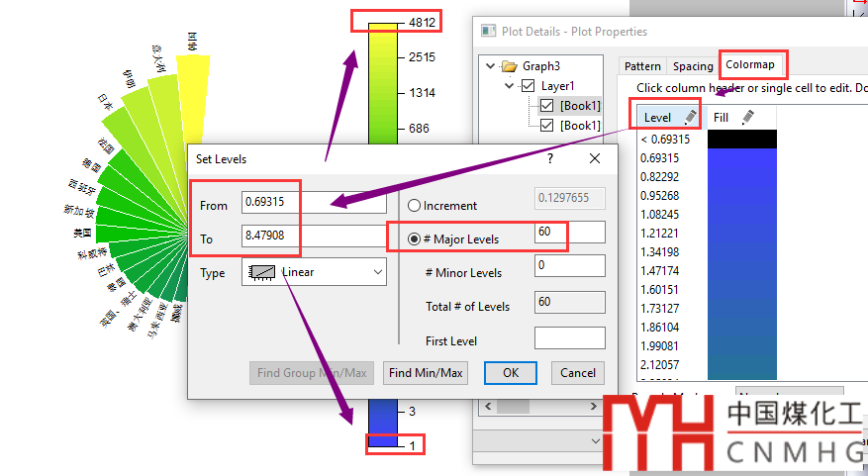The width and height of the screenshot is (868, 476).
Task: Click the First Level input field
Action: pos(570,337)
